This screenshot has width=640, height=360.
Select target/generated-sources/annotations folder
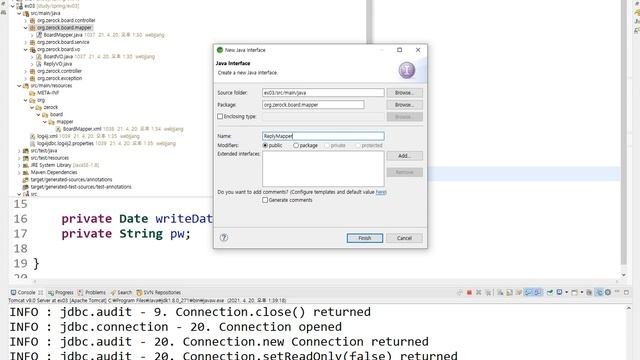pyautogui.click(x=71, y=180)
